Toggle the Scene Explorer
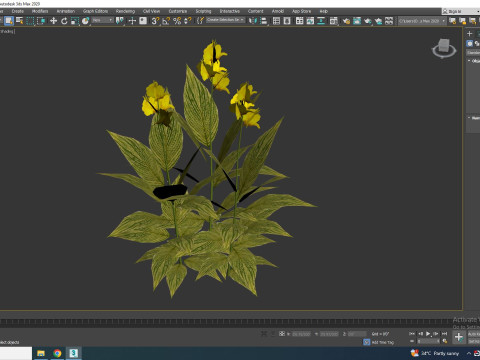 pos(276,21)
